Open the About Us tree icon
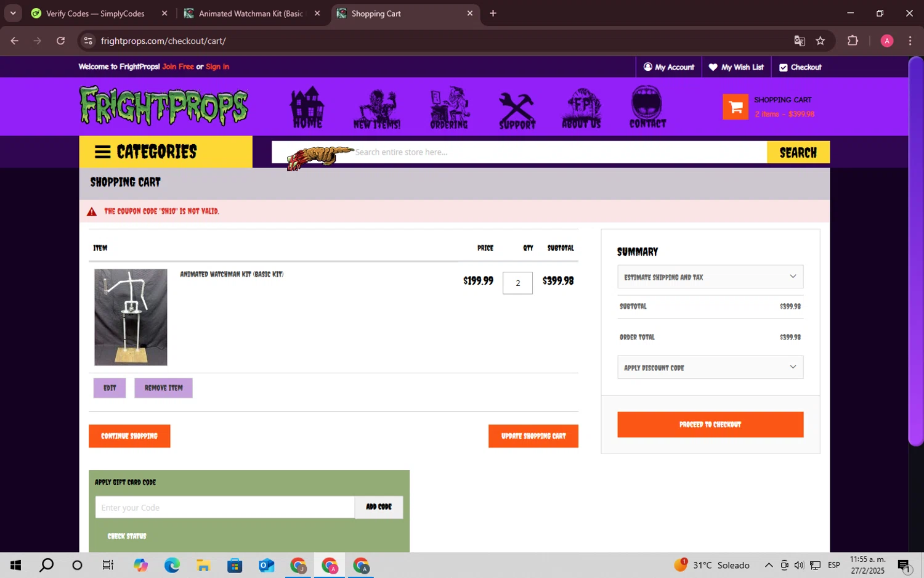Viewport: 924px width, 578px height. [x=582, y=108]
